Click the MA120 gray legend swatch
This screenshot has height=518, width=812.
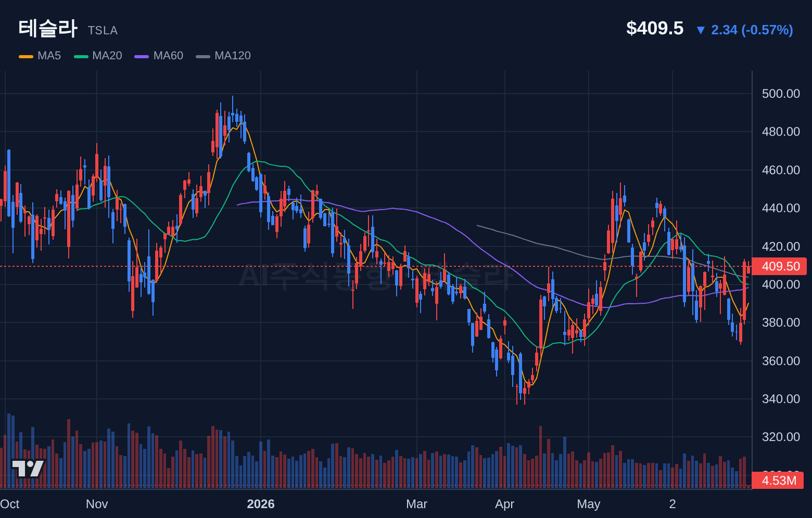click(x=203, y=56)
